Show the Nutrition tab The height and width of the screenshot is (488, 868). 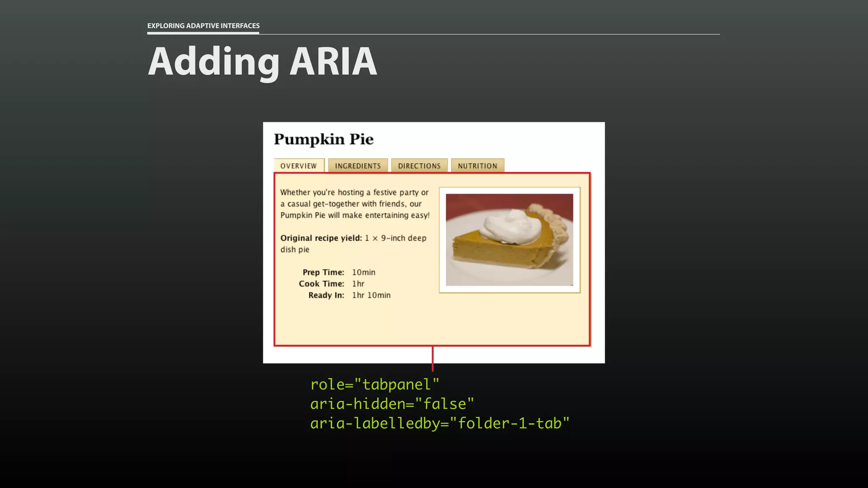coord(478,166)
